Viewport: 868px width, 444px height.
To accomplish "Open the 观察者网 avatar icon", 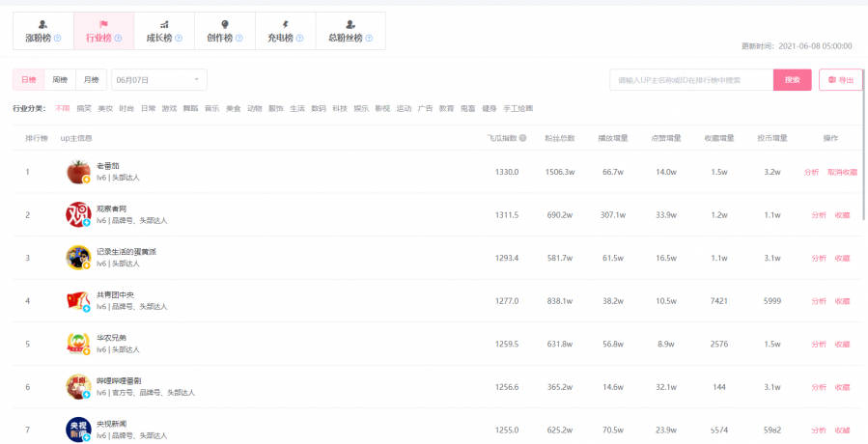I will [x=78, y=214].
